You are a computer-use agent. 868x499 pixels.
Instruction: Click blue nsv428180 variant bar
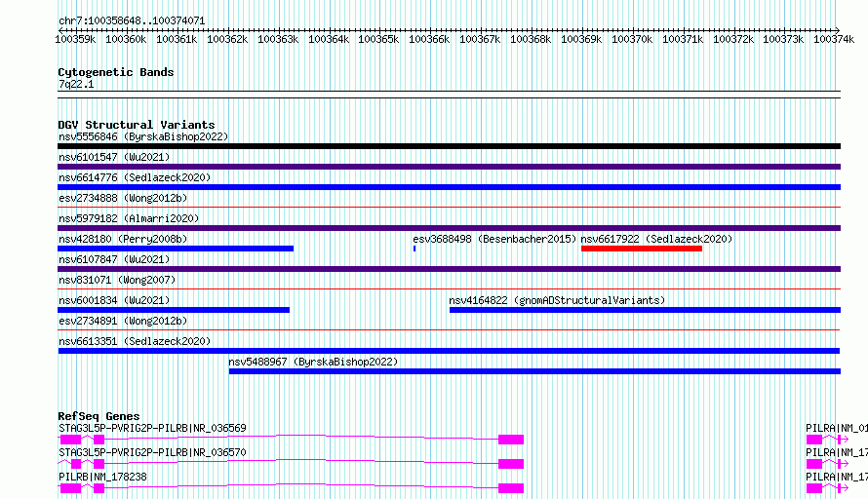pyautogui.click(x=176, y=249)
